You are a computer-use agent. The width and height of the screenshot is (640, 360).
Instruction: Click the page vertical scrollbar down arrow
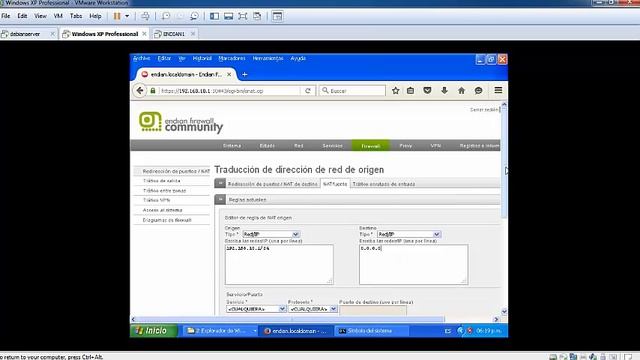[504, 311]
